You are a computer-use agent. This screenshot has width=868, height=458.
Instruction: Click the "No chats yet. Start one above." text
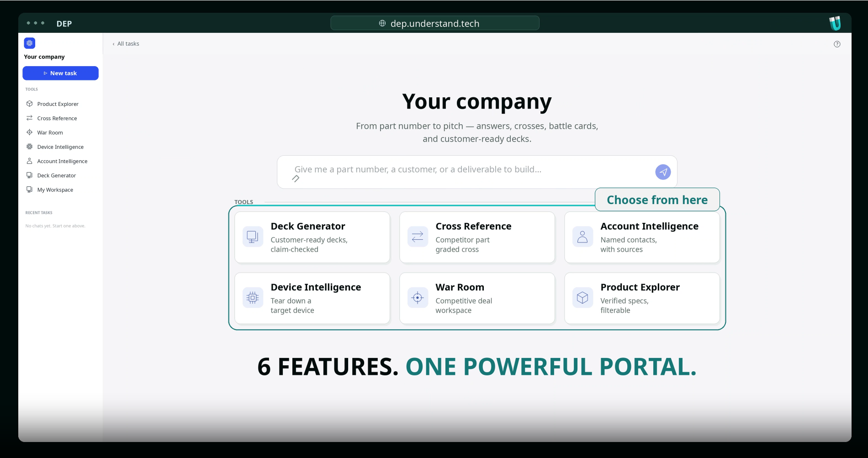(x=55, y=226)
